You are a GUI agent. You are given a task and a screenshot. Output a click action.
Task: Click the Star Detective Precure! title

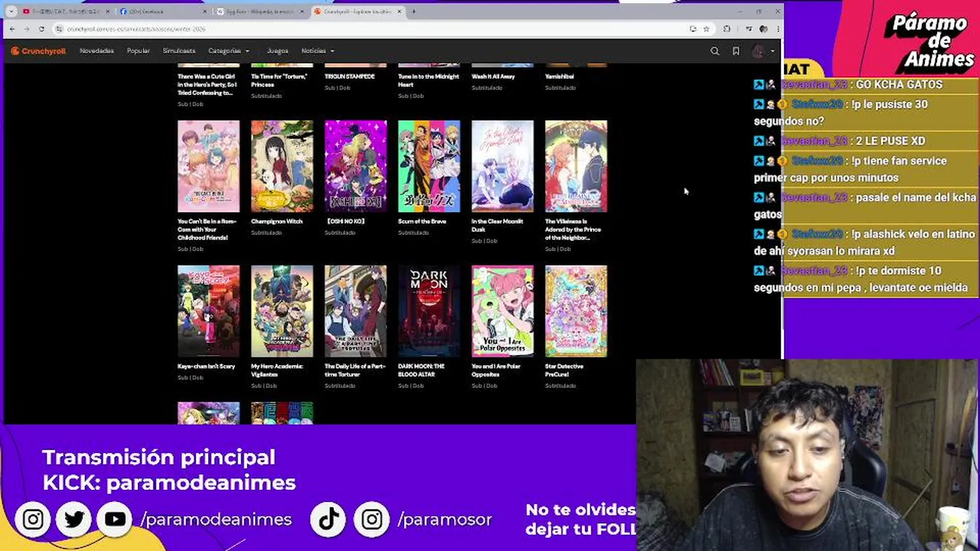click(564, 370)
